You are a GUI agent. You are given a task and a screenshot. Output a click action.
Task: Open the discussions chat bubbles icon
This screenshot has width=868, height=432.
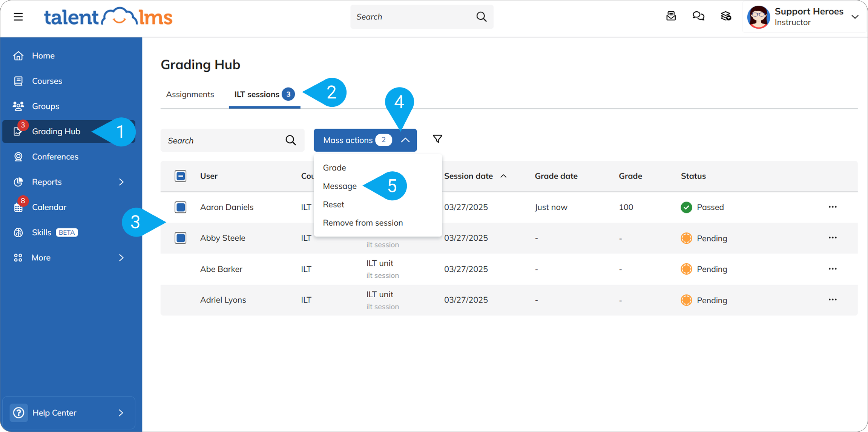698,16
